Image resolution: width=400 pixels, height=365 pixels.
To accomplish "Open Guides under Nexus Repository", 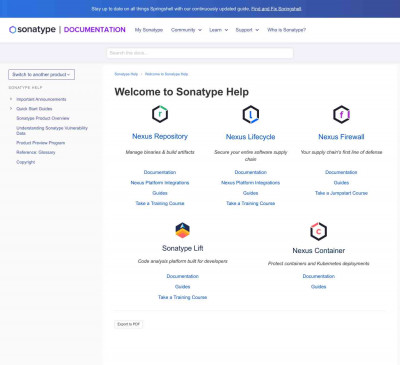I will (x=160, y=193).
